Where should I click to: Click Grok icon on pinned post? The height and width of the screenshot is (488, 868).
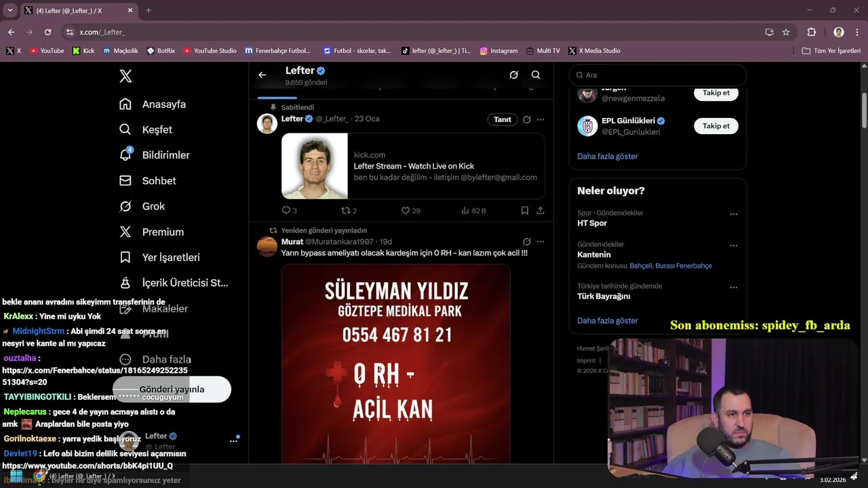pyautogui.click(x=527, y=119)
